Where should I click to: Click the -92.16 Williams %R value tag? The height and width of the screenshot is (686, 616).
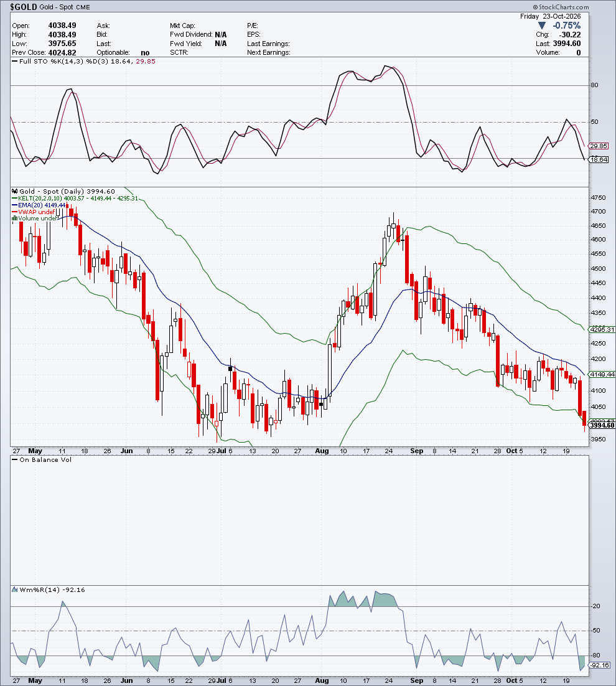pos(599,665)
